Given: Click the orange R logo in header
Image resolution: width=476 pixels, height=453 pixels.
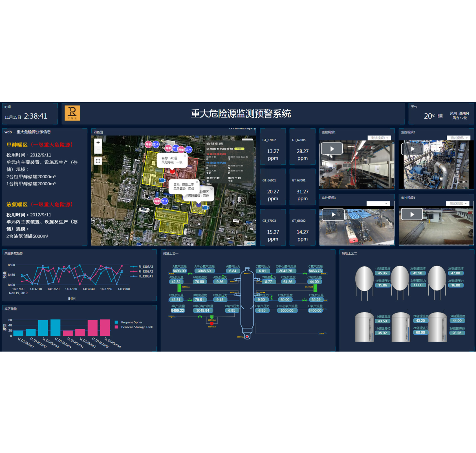Looking at the screenshot, I should pos(72,113).
